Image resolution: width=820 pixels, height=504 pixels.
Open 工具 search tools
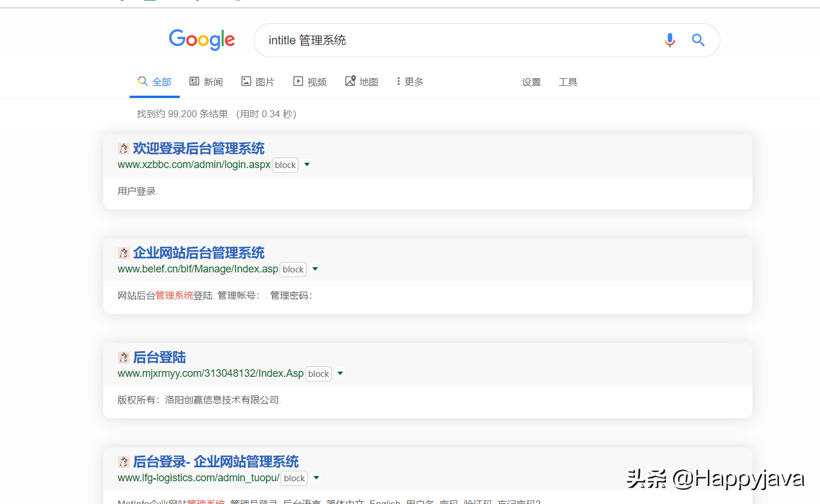568,82
